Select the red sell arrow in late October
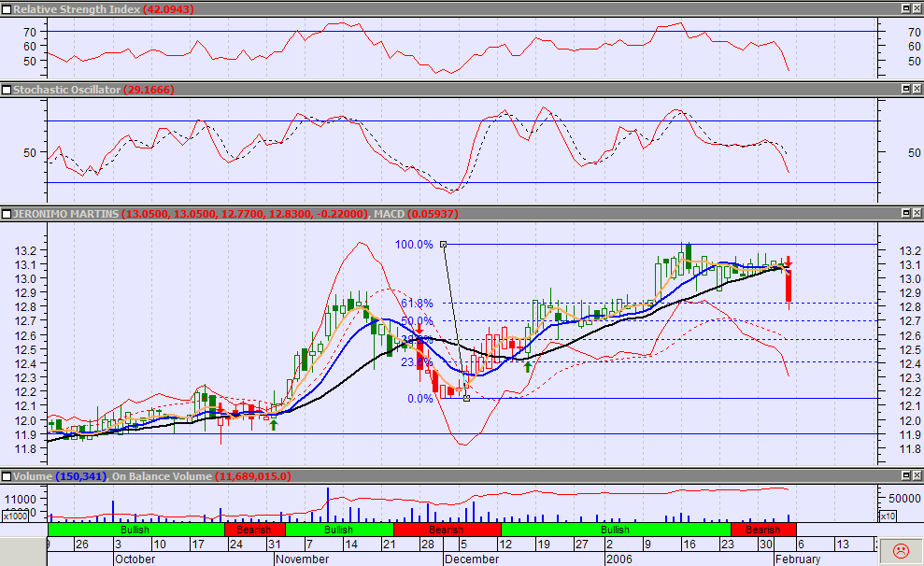 point(220,408)
